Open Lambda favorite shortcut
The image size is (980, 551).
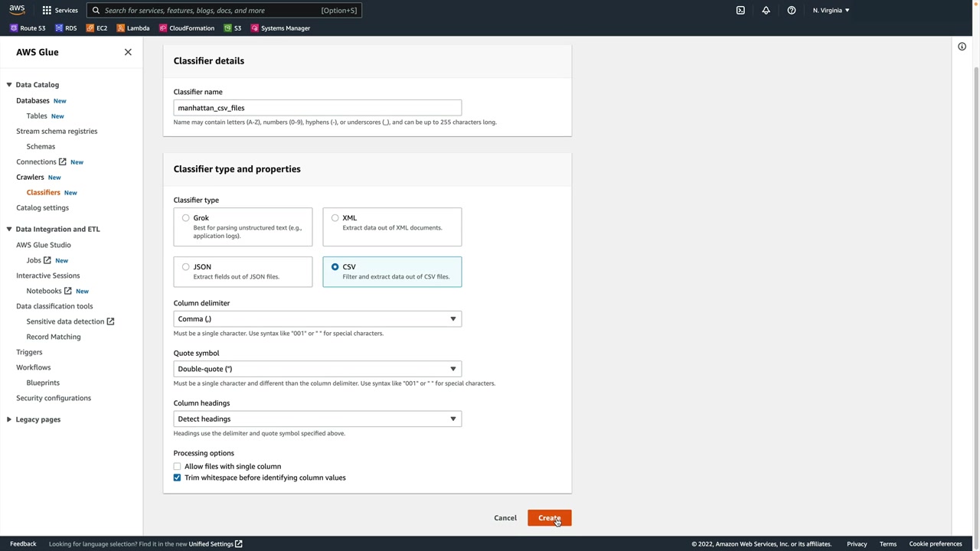pos(133,28)
